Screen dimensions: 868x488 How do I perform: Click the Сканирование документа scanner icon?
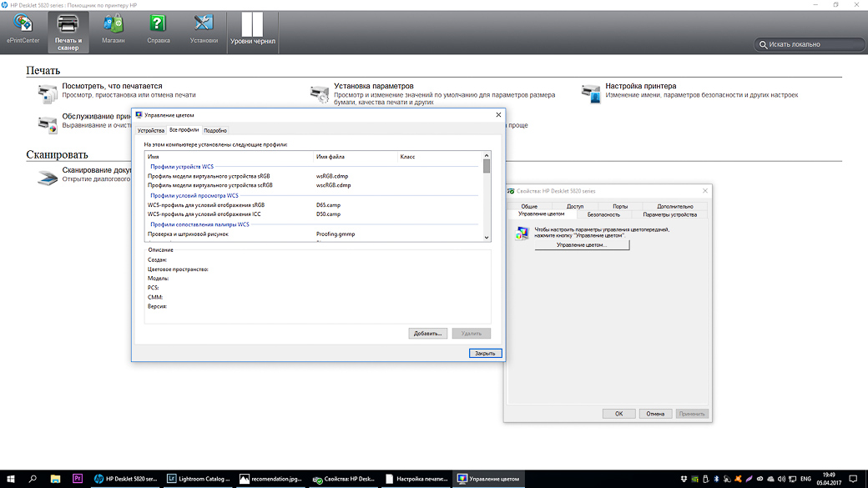pos(48,177)
